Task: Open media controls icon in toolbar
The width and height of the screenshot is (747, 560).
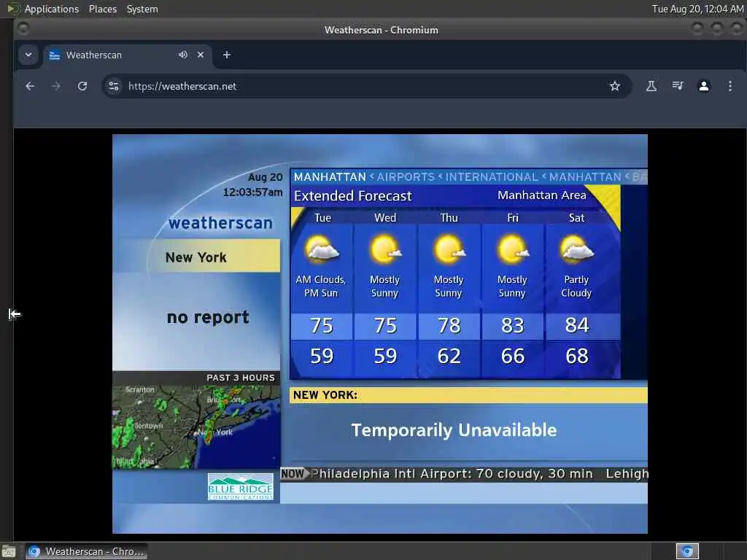Action: tap(678, 86)
